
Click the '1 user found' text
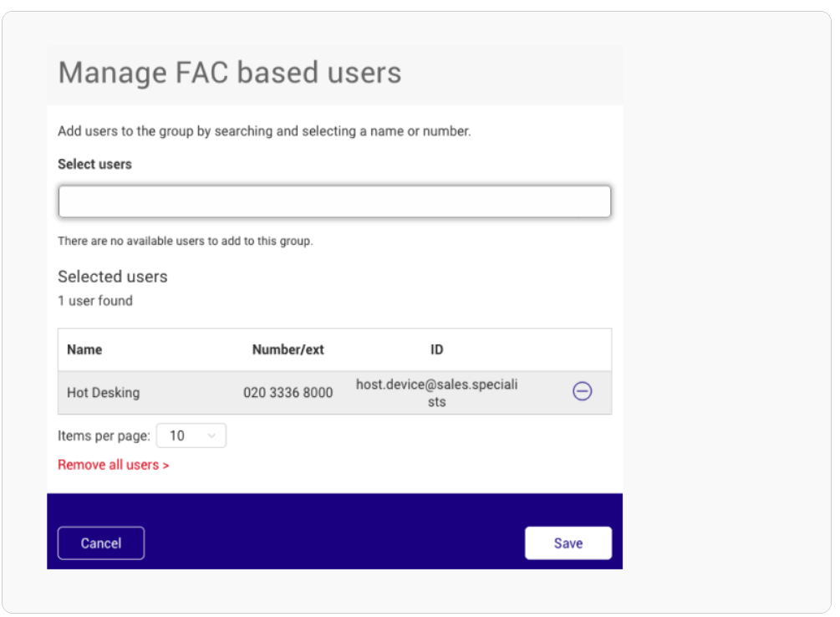point(95,301)
